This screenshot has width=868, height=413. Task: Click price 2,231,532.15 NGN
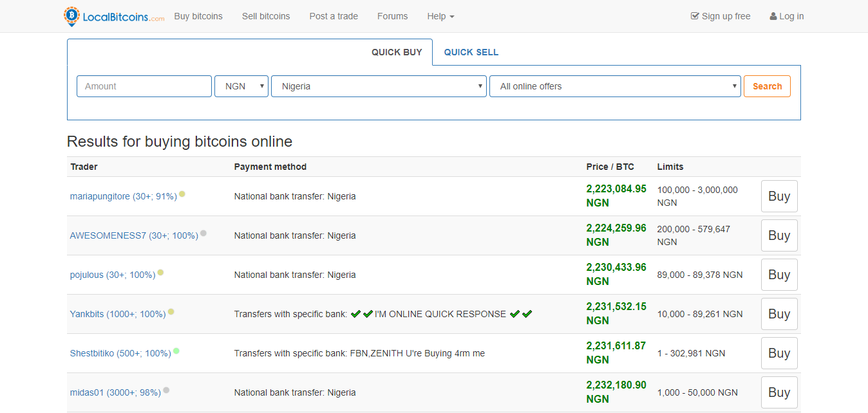pyautogui.click(x=616, y=313)
